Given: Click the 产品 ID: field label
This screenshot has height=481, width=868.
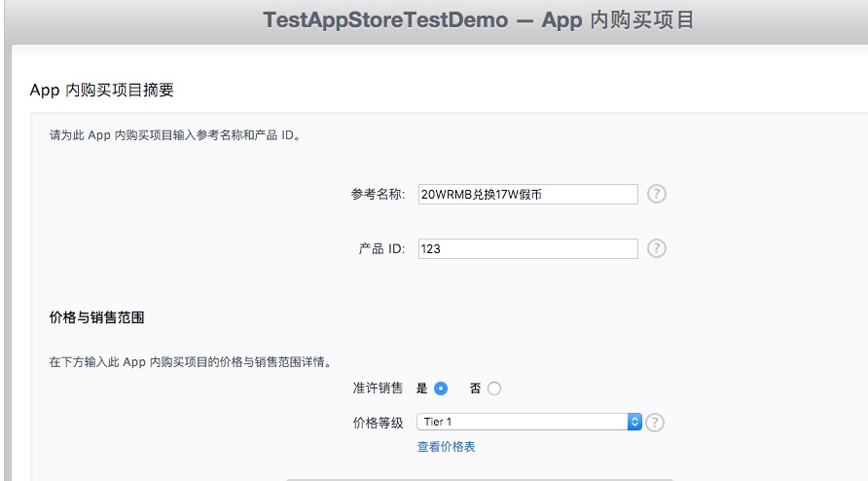Looking at the screenshot, I should 381,248.
